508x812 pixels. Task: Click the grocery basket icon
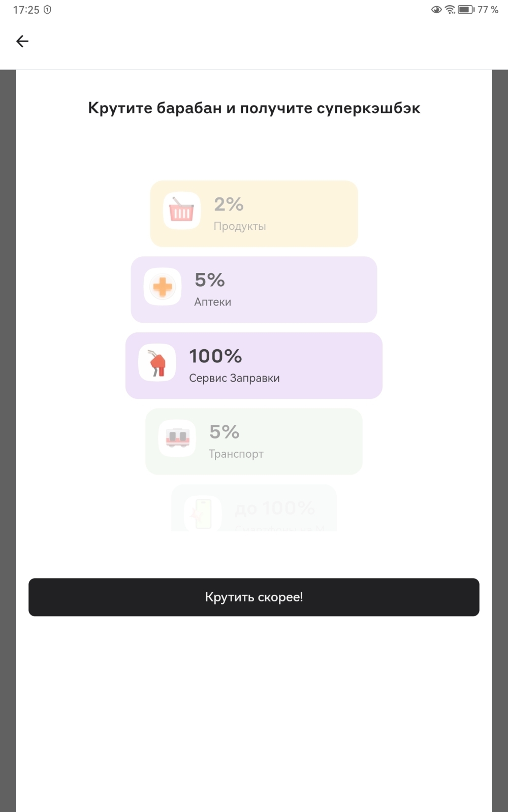[181, 211]
